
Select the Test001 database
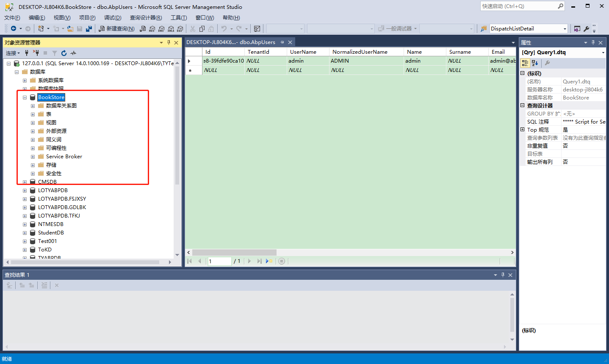tap(47, 241)
